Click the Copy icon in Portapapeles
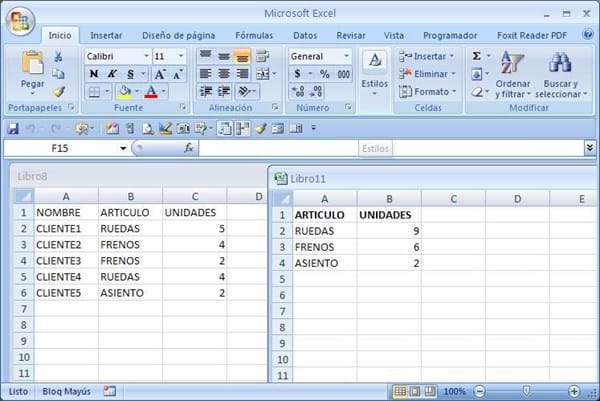 click(x=58, y=73)
